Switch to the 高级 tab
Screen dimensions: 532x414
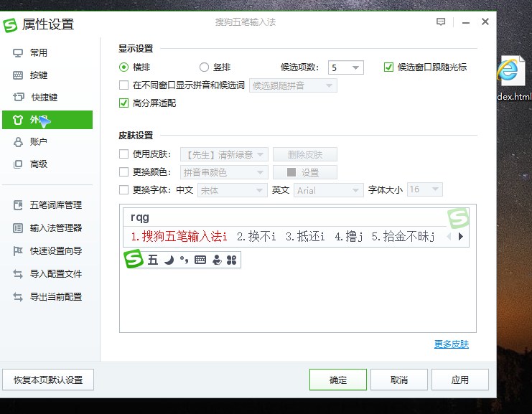click(47, 164)
